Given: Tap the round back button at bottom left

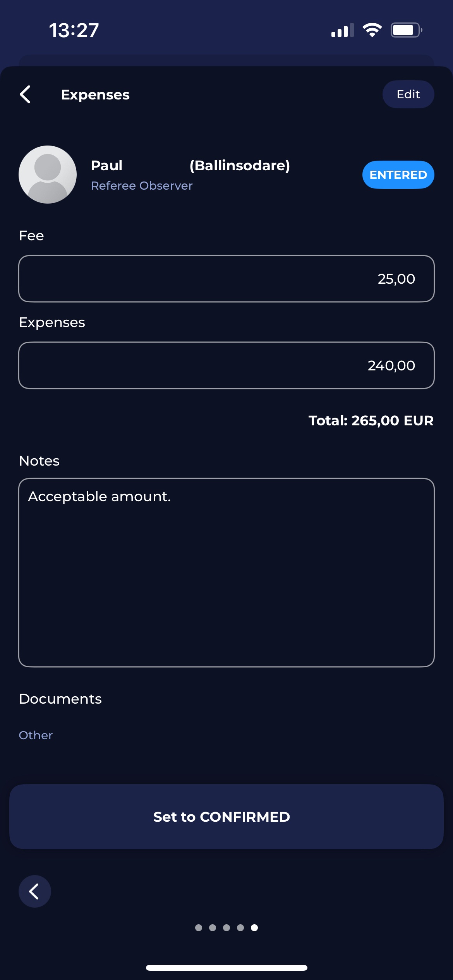Looking at the screenshot, I should coord(35,891).
